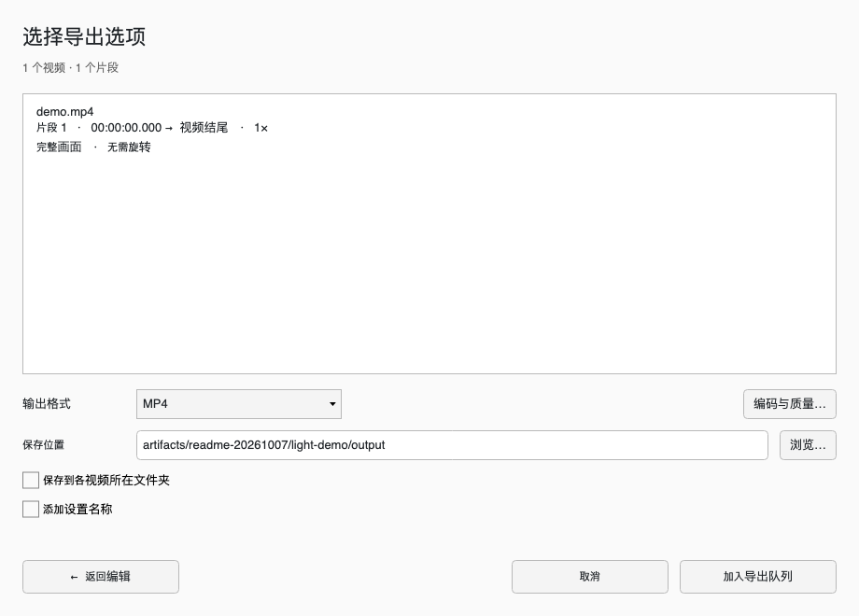Click the 完整画面 · 无需旋转 line
Image resolution: width=859 pixels, height=616 pixels.
93,147
